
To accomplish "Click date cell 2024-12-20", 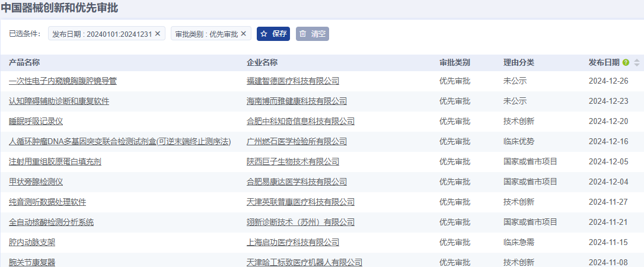I will pyautogui.click(x=608, y=121).
